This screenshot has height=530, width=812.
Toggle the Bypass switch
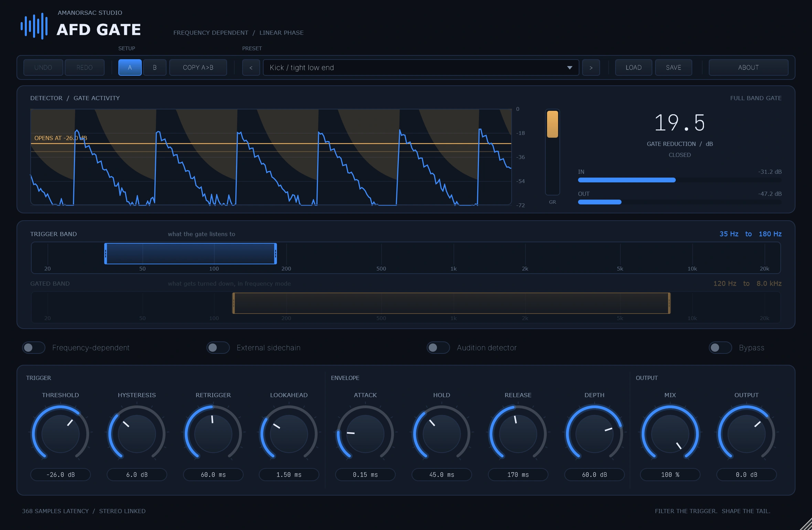tap(720, 348)
